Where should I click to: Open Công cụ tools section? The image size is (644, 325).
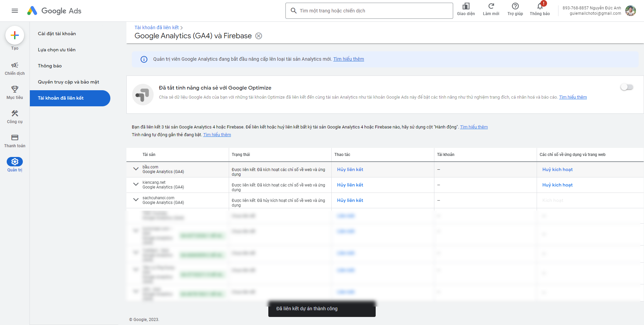click(15, 117)
